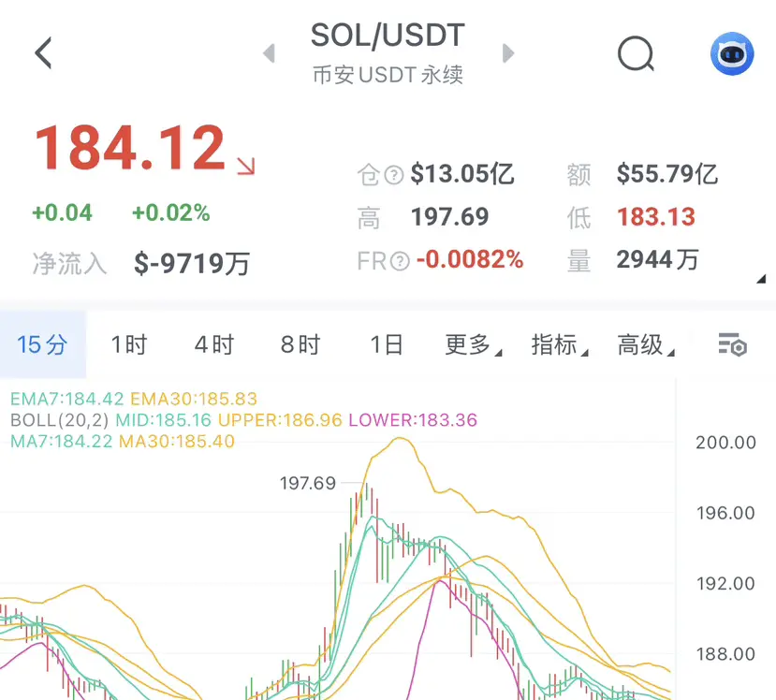
Task: Open the search magnifier icon
Action: [636, 53]
